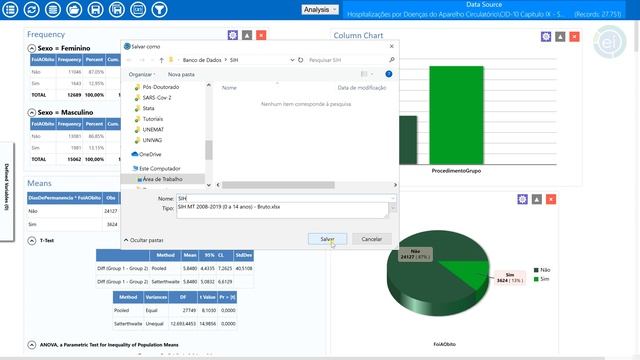640x360 pixels.
Task: Close the pie chart gadget red X
Action: [551, 199]
